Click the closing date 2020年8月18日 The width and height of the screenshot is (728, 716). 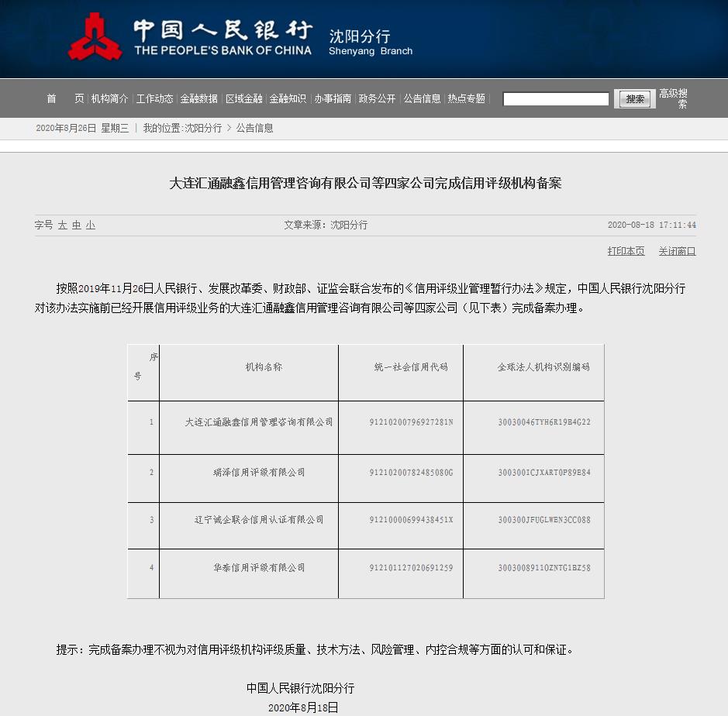(303, 707)
